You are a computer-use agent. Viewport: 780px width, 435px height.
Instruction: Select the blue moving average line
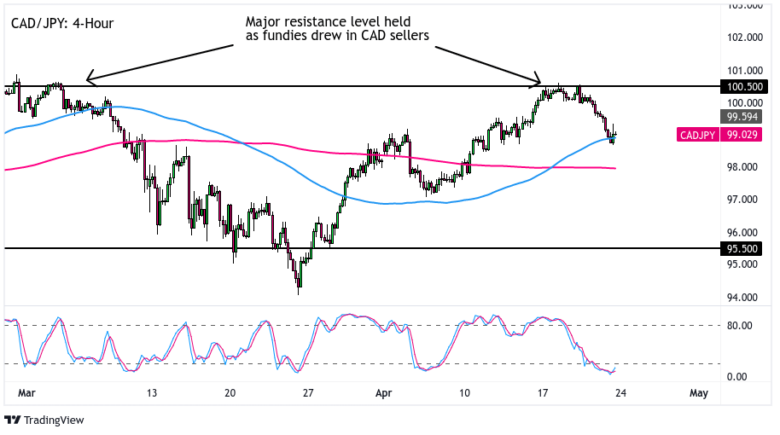(250, 152)
